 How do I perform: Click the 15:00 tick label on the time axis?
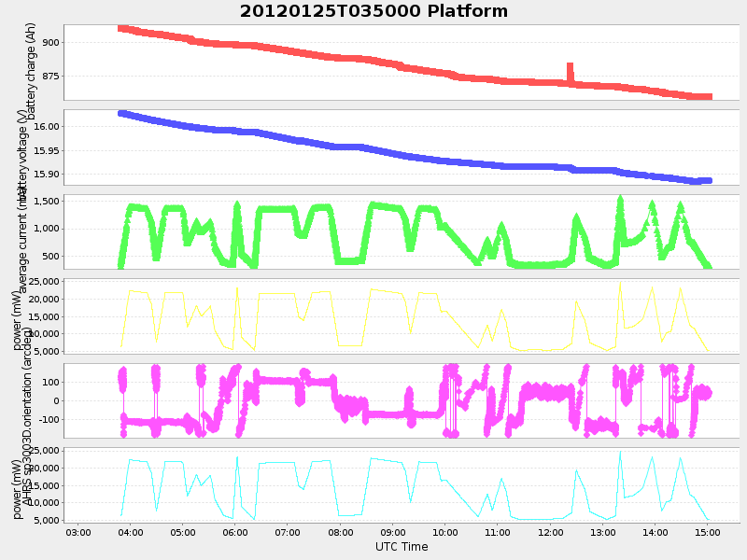(x=707, y=533)
